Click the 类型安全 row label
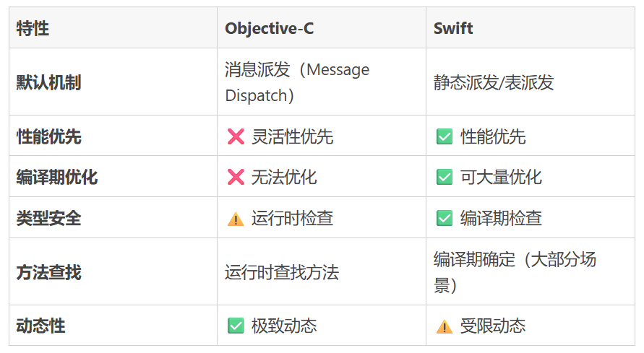The height and width of the screenshot is (353, 644). [48, 218]
